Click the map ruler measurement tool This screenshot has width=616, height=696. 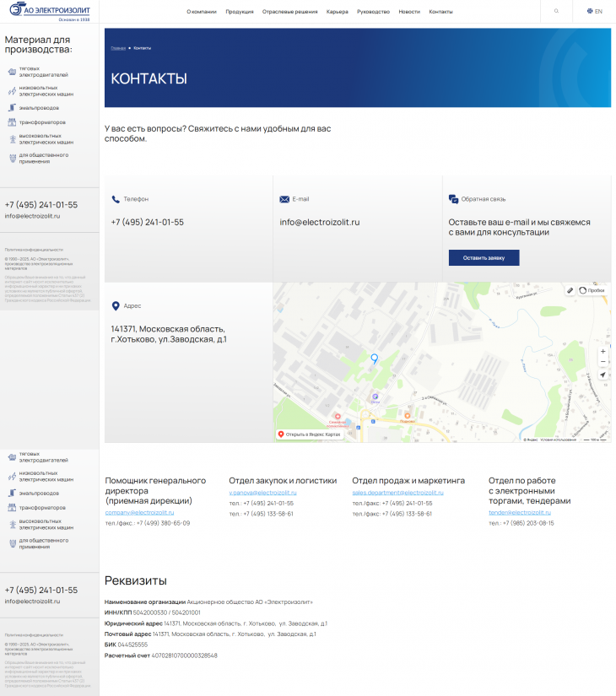click(570, 290)
